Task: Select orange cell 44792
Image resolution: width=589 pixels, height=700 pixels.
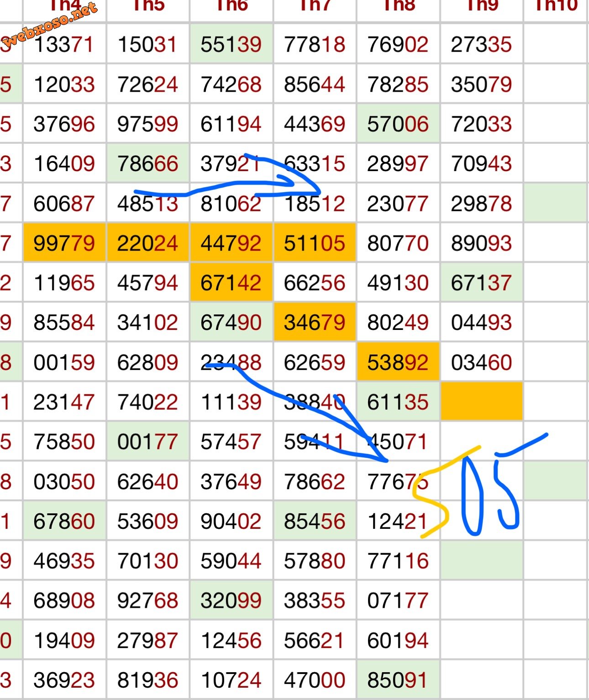Action: pos(231,243)
